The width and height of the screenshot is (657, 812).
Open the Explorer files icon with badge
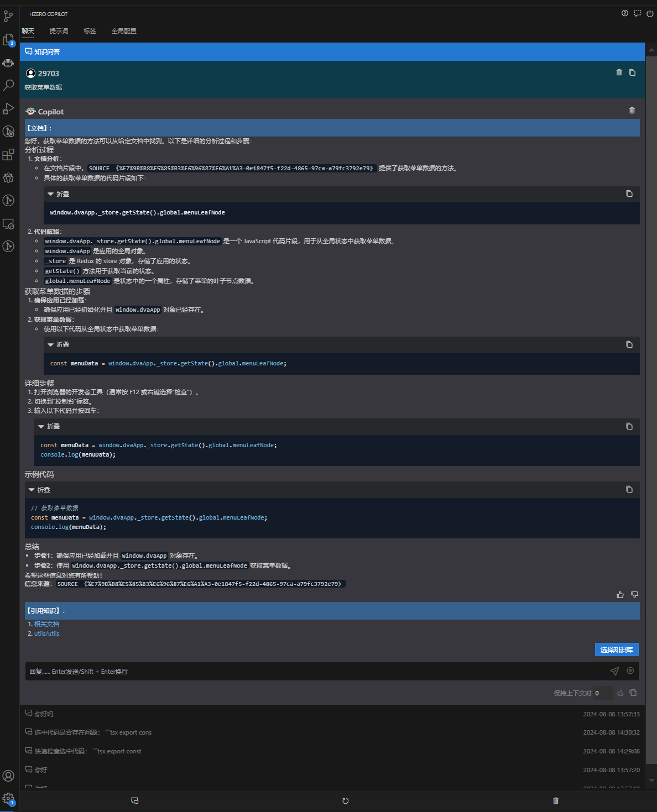[x=8, y=40]
